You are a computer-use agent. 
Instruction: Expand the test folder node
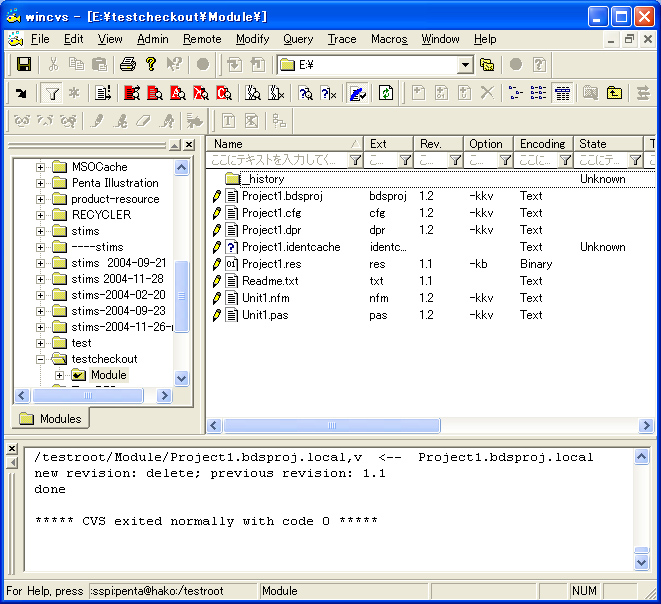click(x=40, y=344)
